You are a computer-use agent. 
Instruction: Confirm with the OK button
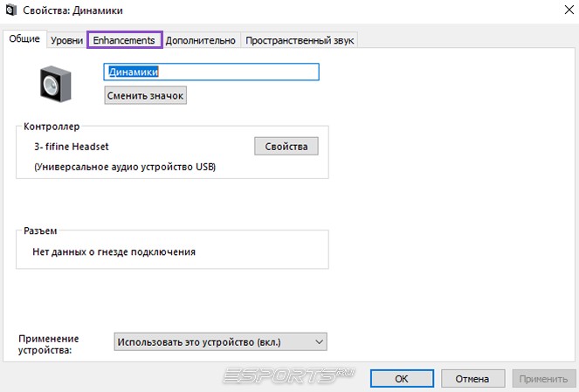coord(401,379)
